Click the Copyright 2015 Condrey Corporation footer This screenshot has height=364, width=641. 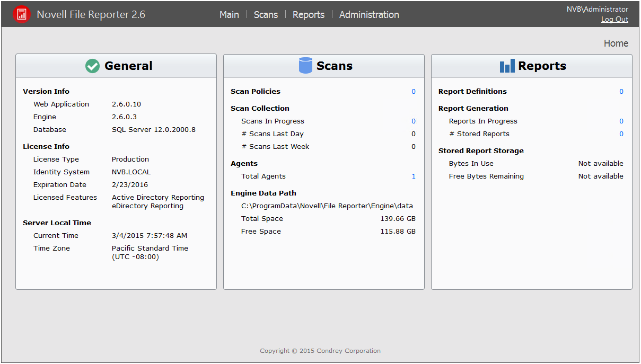[x=320, y=351]
